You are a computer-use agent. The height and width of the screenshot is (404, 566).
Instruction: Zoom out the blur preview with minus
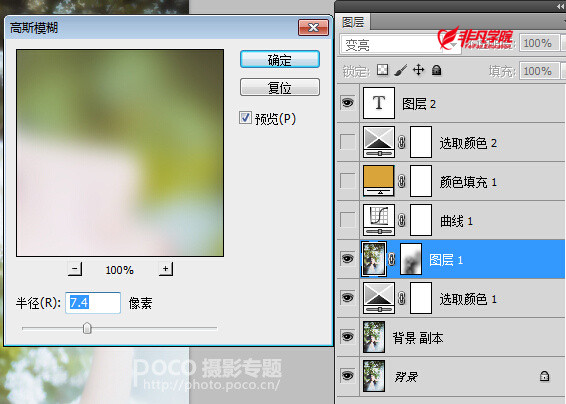pyautogui.click(x=75, y=269)
